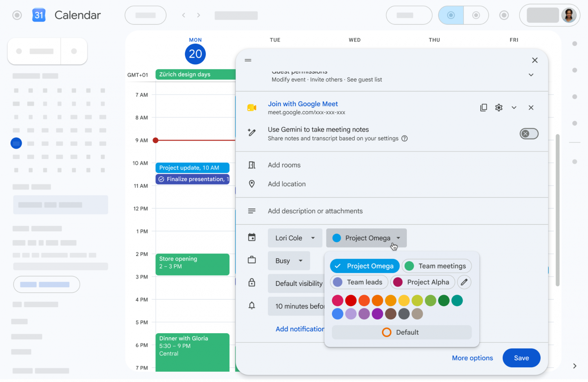Choose the Default color option
Screen dimensions: 588x382
(x=402, y=332)
